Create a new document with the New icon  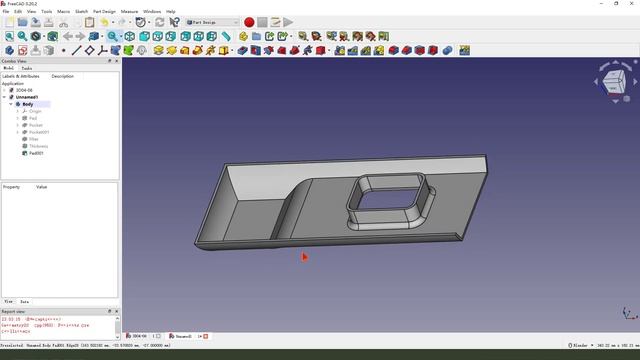pos(10,22)
